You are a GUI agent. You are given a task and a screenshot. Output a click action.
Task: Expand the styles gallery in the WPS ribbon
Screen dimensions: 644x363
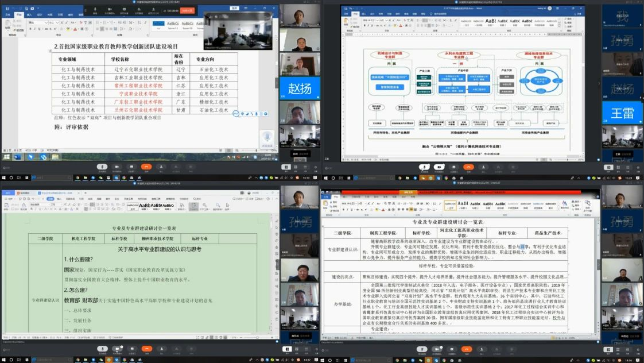tap(176, 206)
